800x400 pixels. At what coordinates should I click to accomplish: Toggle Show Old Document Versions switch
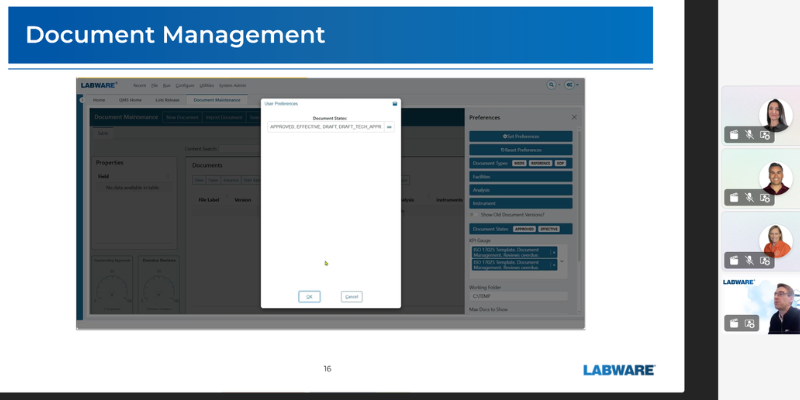(x=474, y=215)
